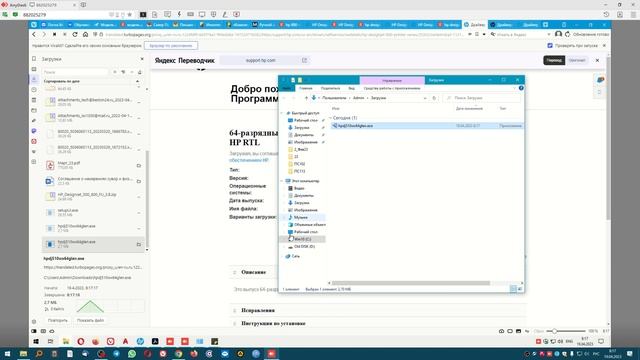The image size is (640, 360).
Task: Click the AnyDesk whiteboard pen icon
Action: (225, 14)
